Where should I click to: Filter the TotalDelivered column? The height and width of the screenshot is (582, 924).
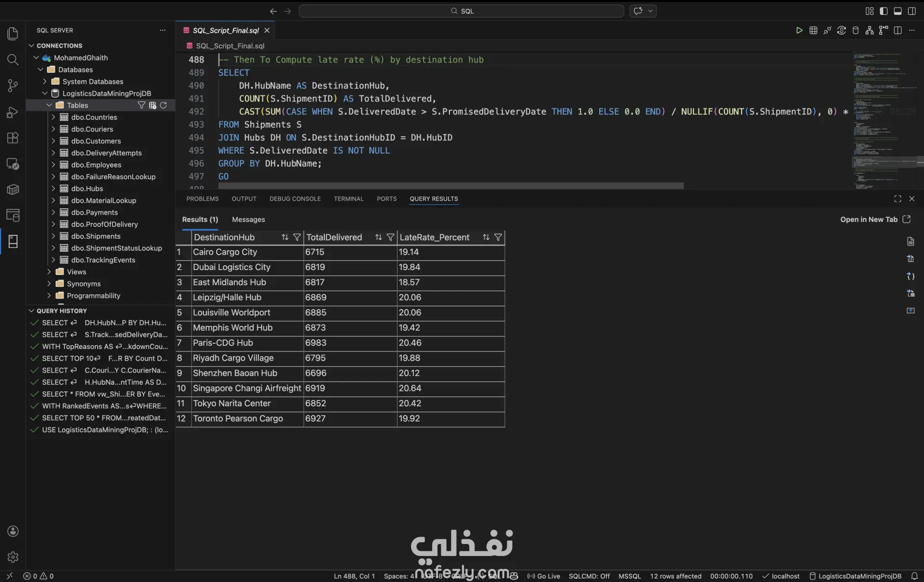click(x=390, y=237)
